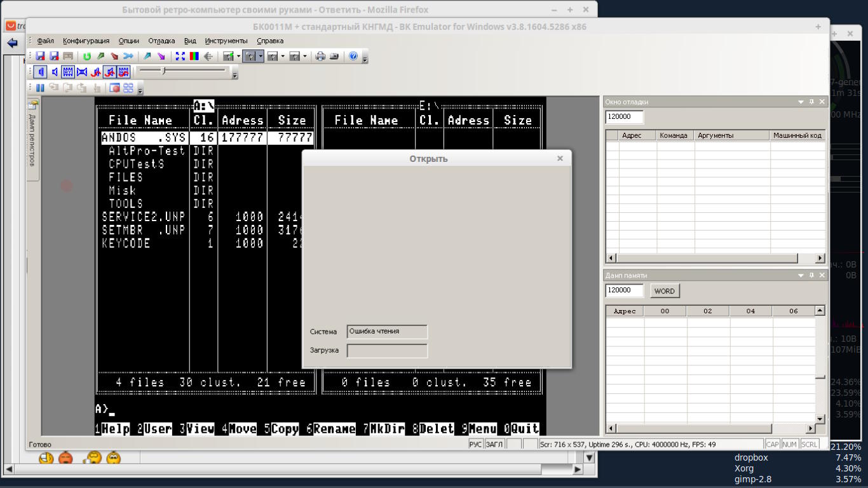
Task: Toggle color mode RGB bars icon
Action: pos(194,57)
